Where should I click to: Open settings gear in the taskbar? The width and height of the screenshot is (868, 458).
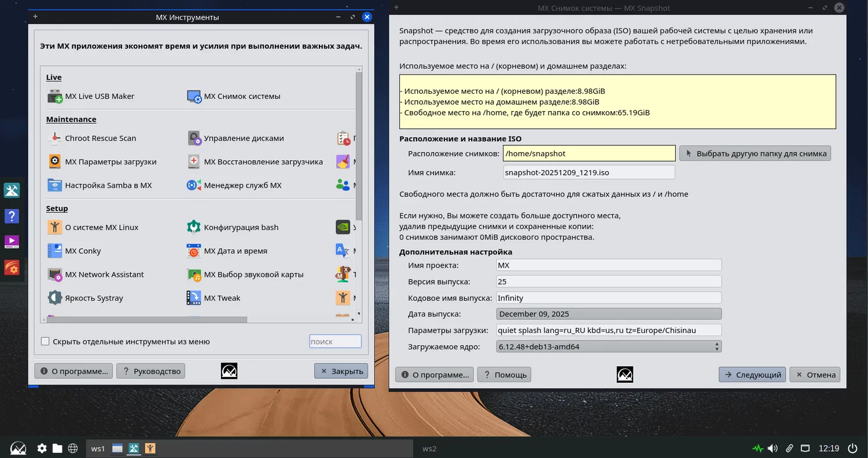42,448
